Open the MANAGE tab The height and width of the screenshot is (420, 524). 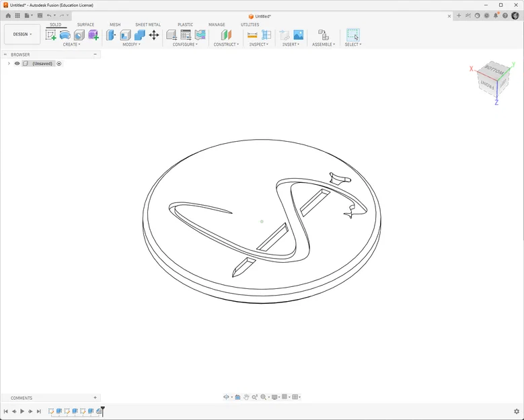tap(217, 25)
